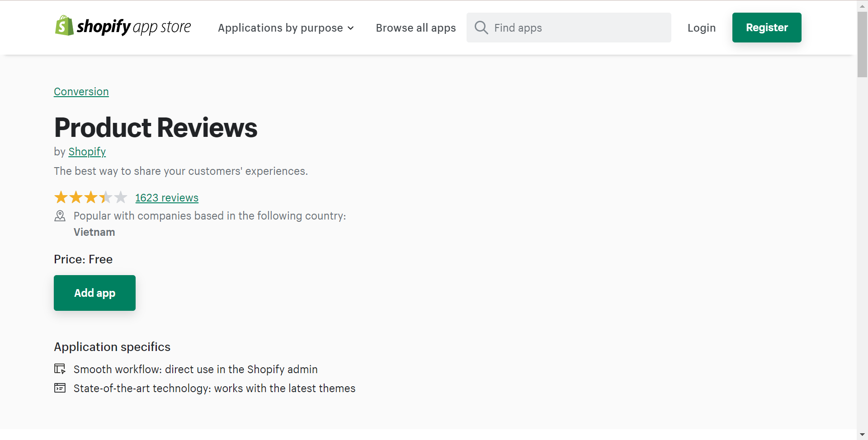Image resolution: width=868 pixels, height=440 pixels.
Task: Click the scrollbar down arrow
Action: pyautogui.click(x=862, y=435)
